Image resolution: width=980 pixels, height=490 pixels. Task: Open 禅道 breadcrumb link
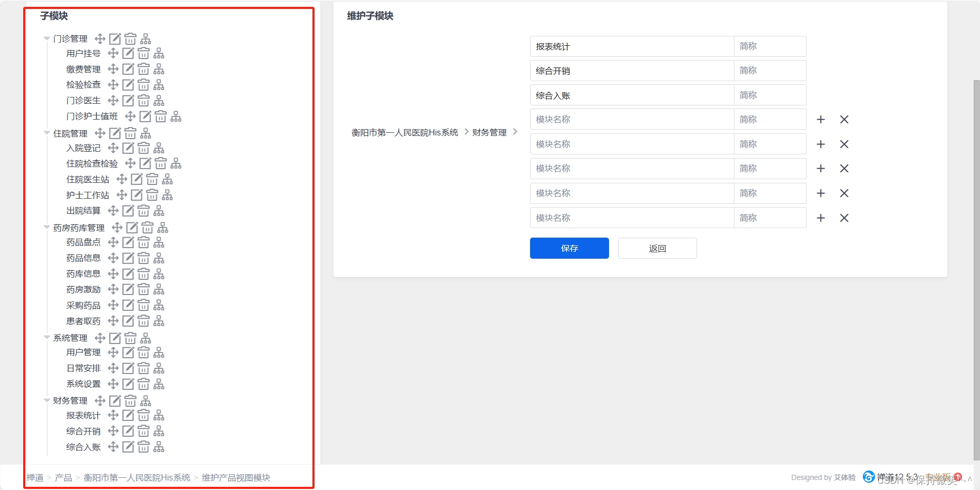click(x=35, y=477)
